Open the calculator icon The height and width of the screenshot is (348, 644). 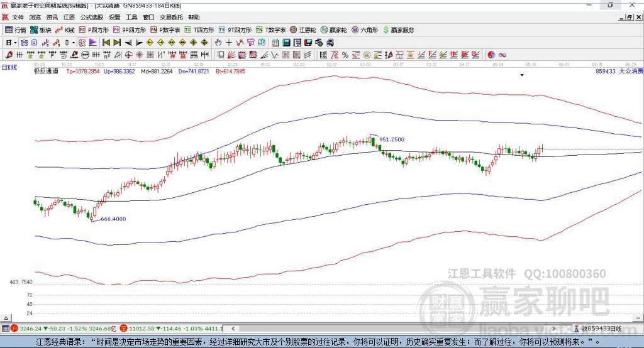286,43
